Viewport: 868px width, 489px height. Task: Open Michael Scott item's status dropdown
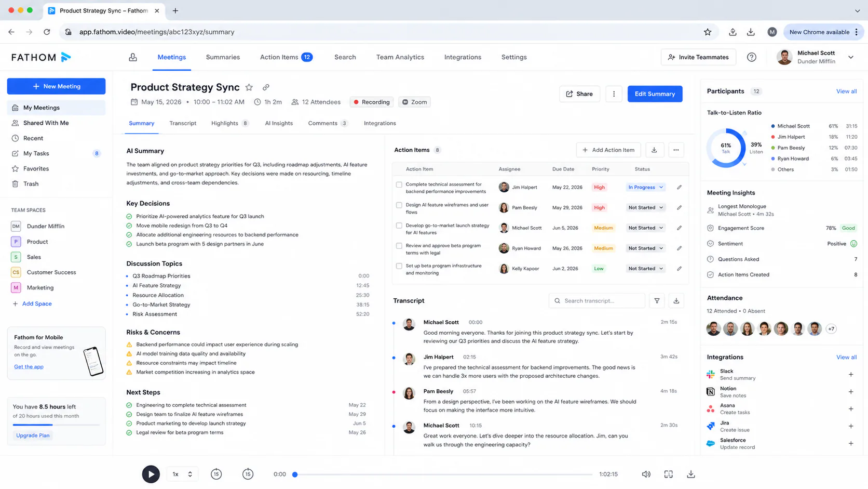tap(646, 228)
